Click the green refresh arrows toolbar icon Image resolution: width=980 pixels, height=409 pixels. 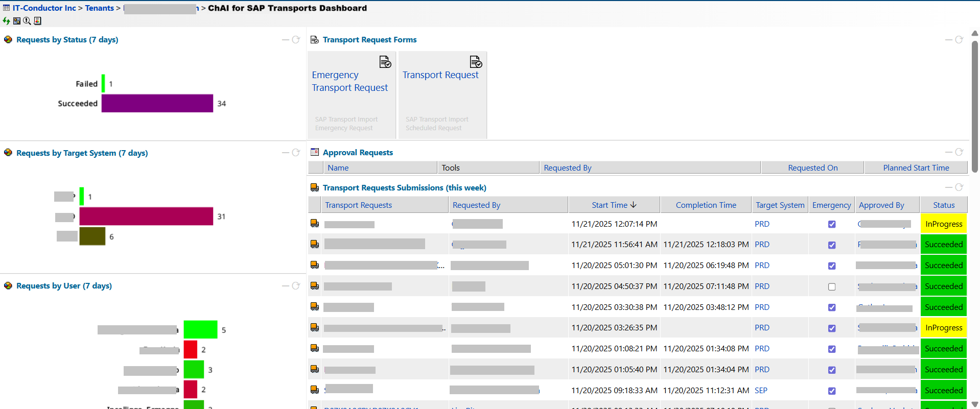click(6, 21)
